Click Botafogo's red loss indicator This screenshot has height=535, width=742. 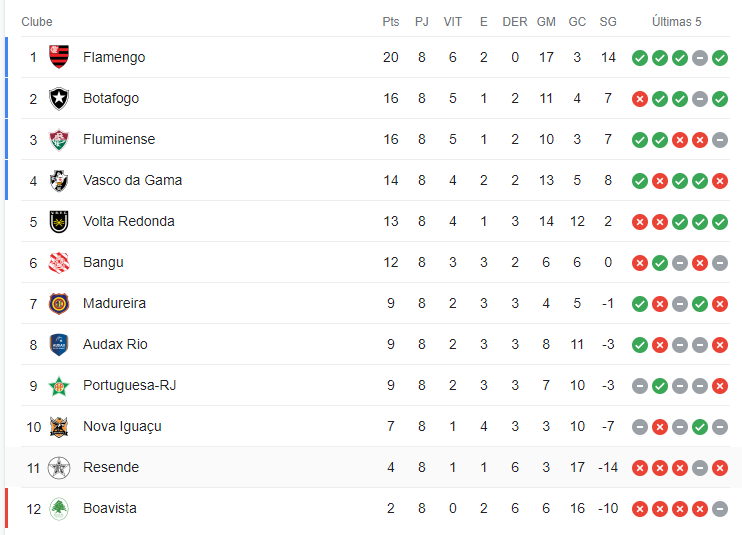640,99
